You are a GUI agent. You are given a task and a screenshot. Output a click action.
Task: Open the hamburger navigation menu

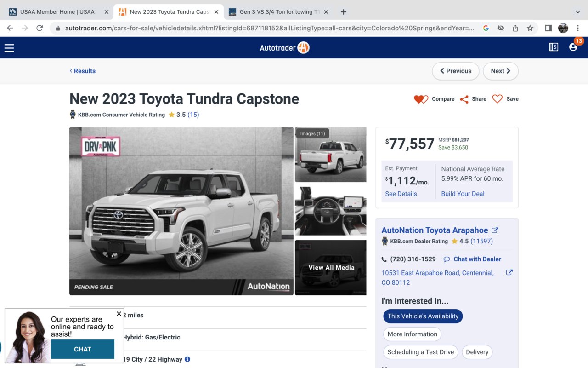point(9,47)
